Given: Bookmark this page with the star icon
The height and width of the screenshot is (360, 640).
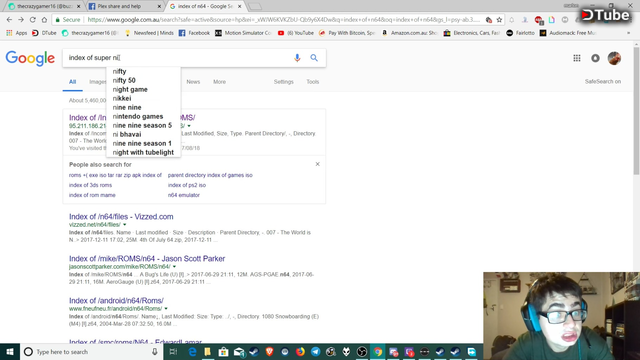Looking at the screenshot, I should pyautogui.click(x=499, y=20).
